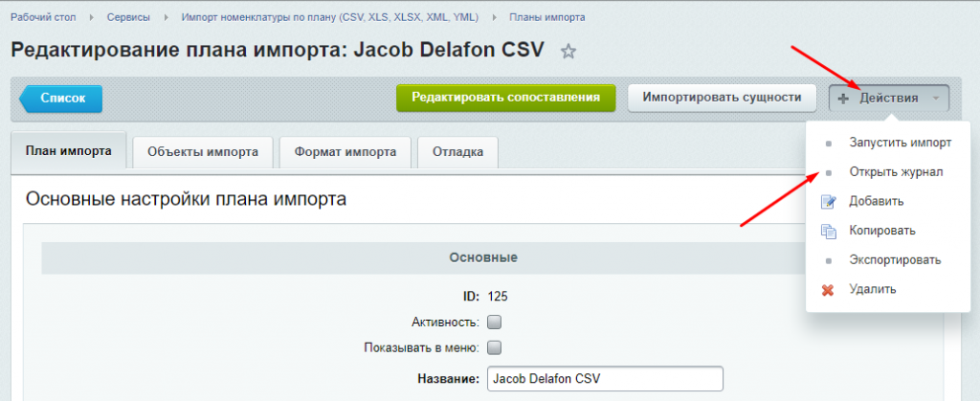Focus the Название input field
This screenshot has height=401, width=980.
pyautogui.click(x=605, y=379)
